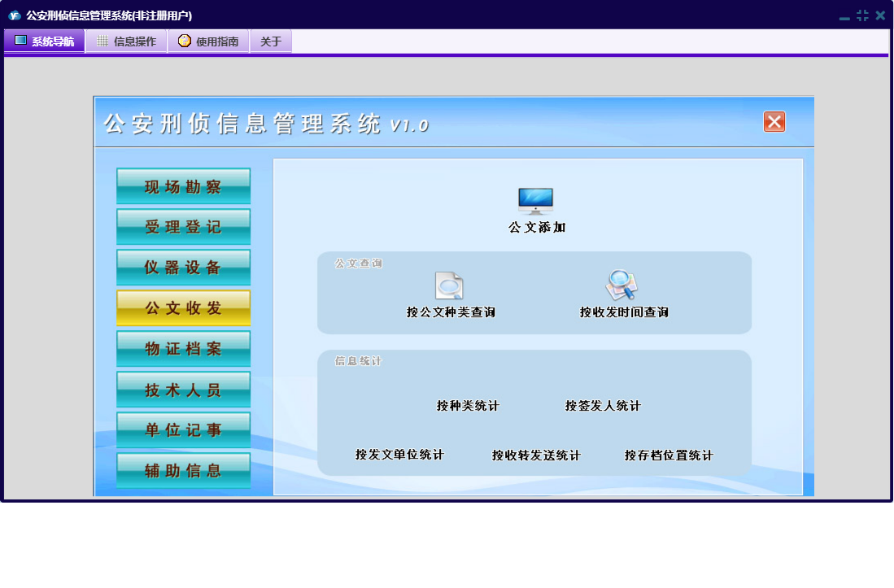The height and width of the screenshot is (588, 894).
Task: Open the 仪器设备 module
Action: 183,268
